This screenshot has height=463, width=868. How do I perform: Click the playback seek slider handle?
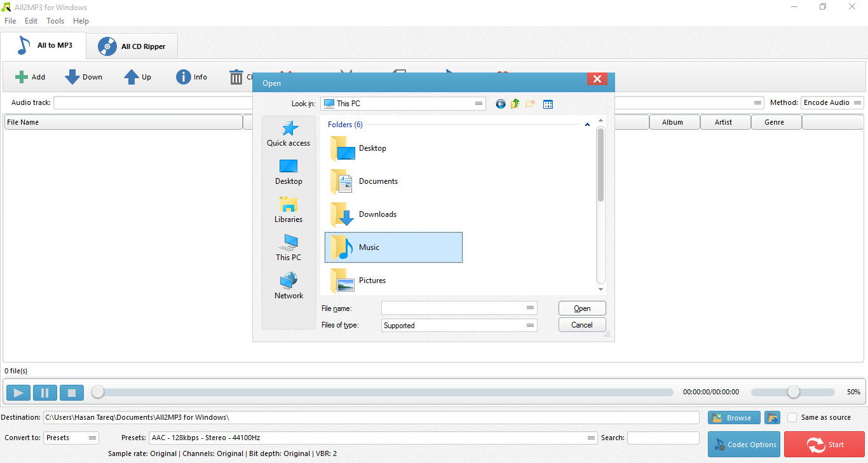point(97,392)
